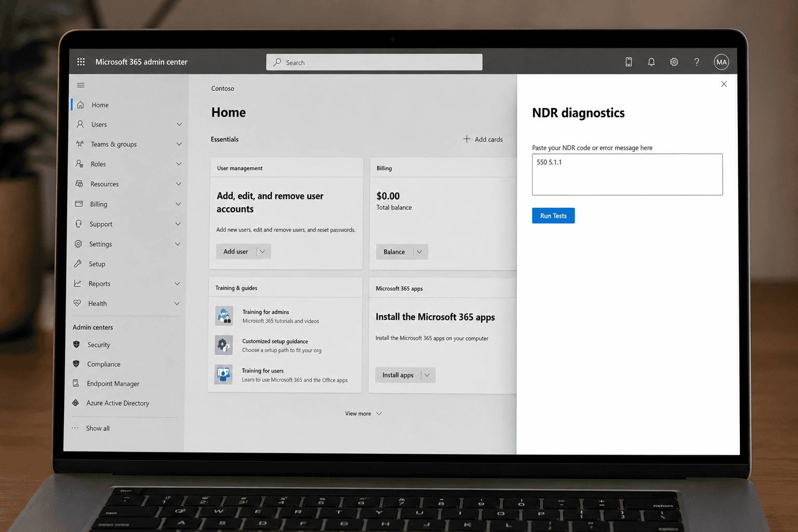
Task: Expand the Users menu chevron
Action: (x=179, y=124)
